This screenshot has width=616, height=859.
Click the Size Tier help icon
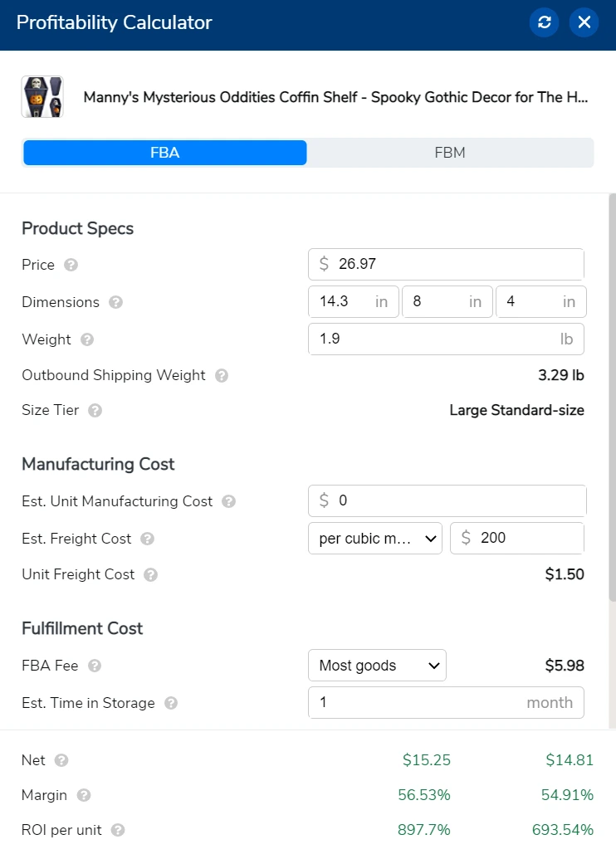(x=95, y=411)
